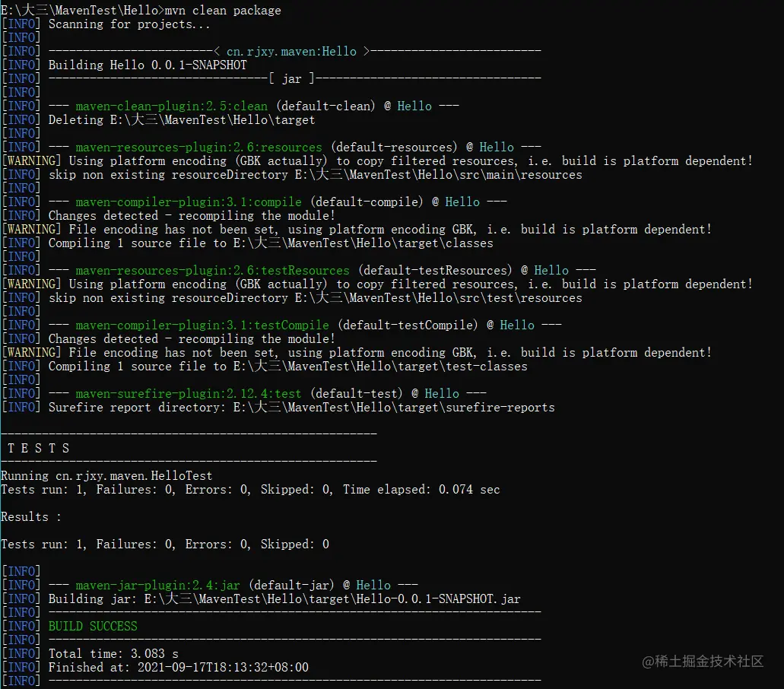Click 'Running cn.rjxy.maven.HelloTest' line
The image size is (784, 689).
pos(106,476)
